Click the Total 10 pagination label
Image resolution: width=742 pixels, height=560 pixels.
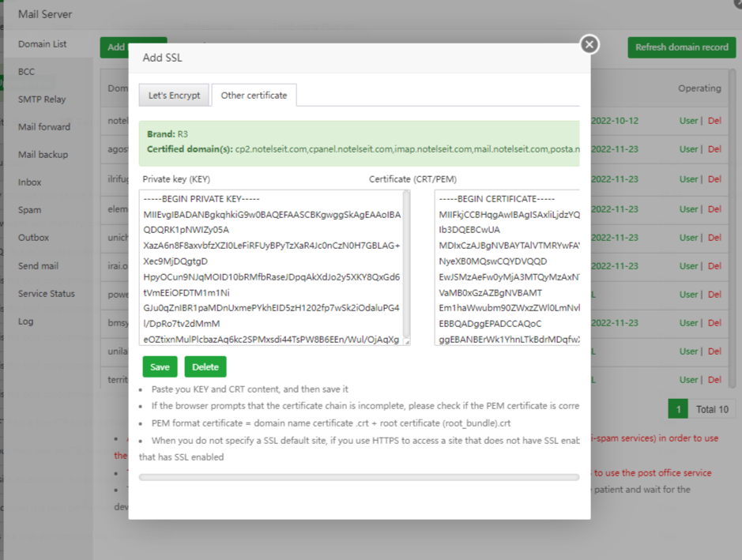[x=712, y=410]
